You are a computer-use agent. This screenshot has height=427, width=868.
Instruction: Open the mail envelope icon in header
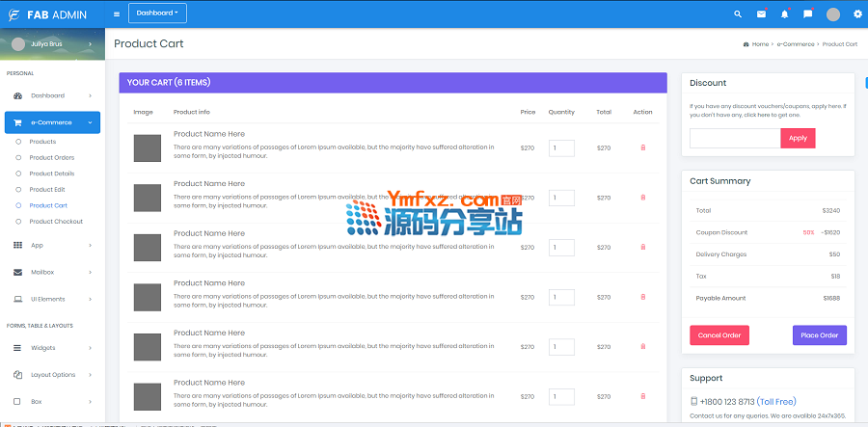[761, 14]
